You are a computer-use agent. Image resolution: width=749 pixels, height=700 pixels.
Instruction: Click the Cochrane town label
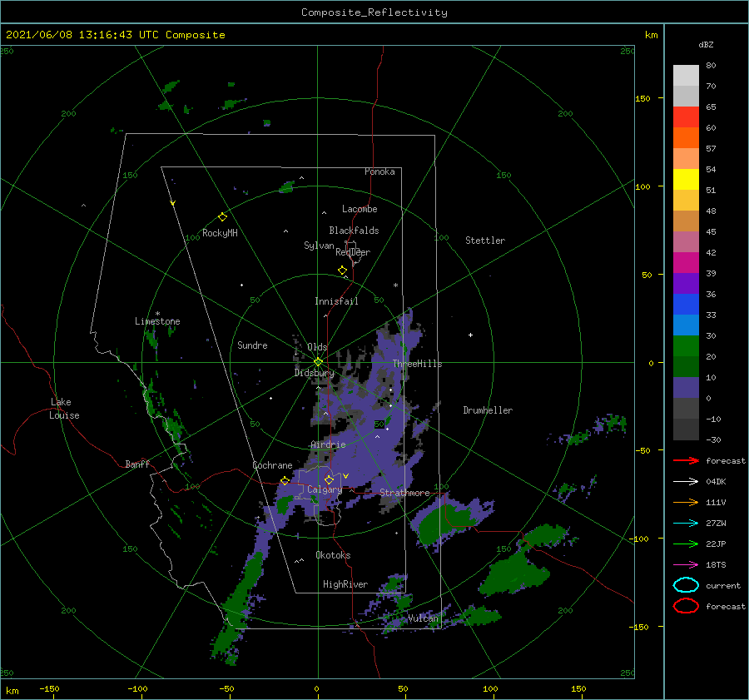coord(272,465)
